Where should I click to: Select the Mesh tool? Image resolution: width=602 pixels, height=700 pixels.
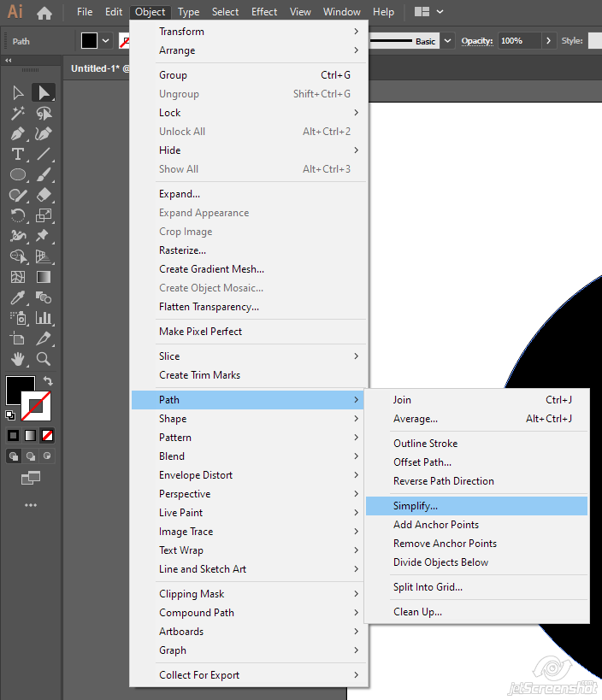pyautogui.click(x=18, y=277)
